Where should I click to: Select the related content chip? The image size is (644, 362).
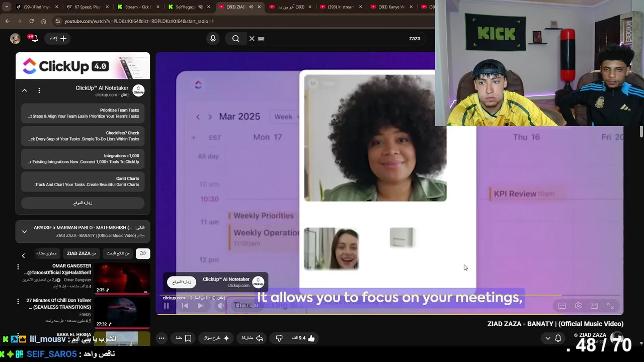tap(46, 253)
